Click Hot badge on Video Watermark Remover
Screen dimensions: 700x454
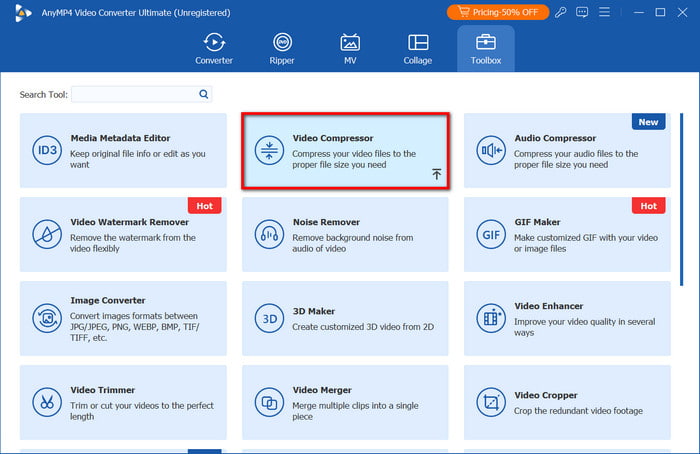click(204, 206)
